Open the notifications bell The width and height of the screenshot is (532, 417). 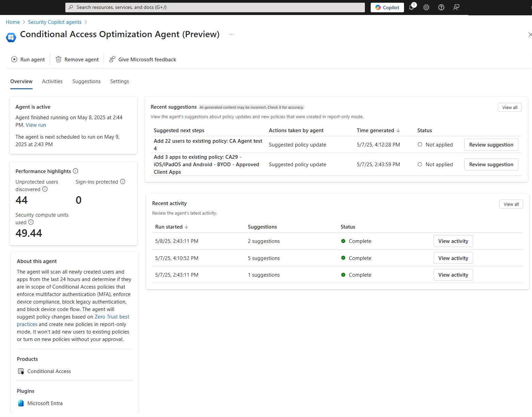(412, 7)
